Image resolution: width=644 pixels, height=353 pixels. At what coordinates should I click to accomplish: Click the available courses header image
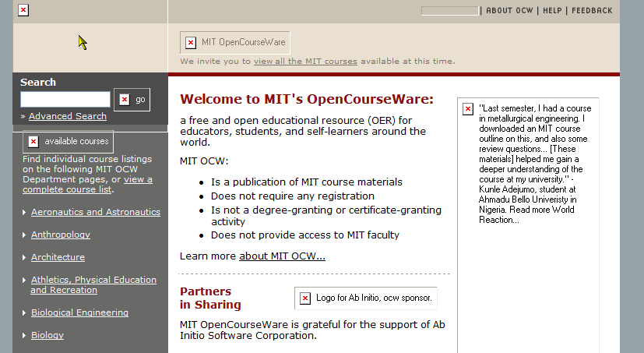(69, 141)
